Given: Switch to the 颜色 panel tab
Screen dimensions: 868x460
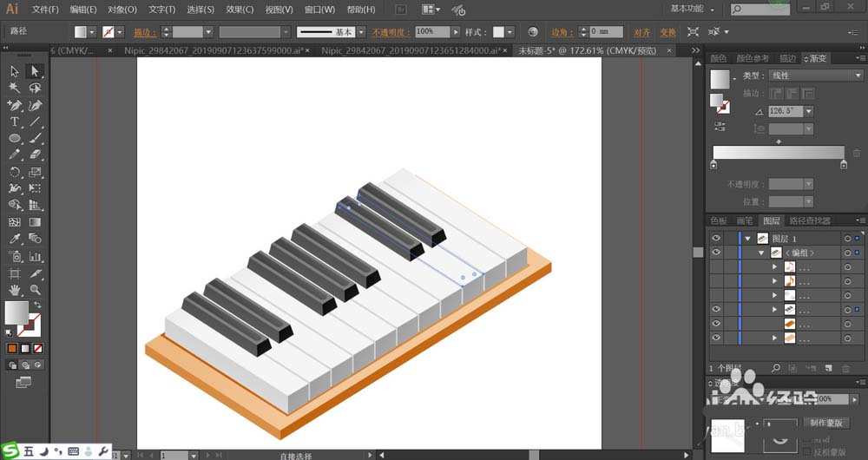Looking at the screenshot, I should 719,58.
